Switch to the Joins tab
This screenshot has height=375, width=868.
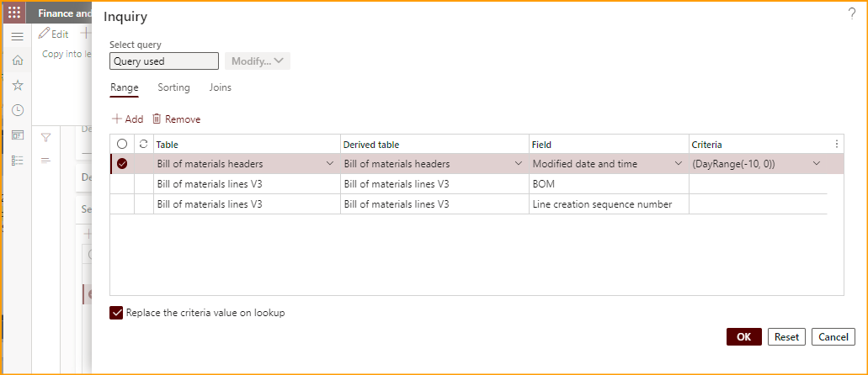coord(220,87)
